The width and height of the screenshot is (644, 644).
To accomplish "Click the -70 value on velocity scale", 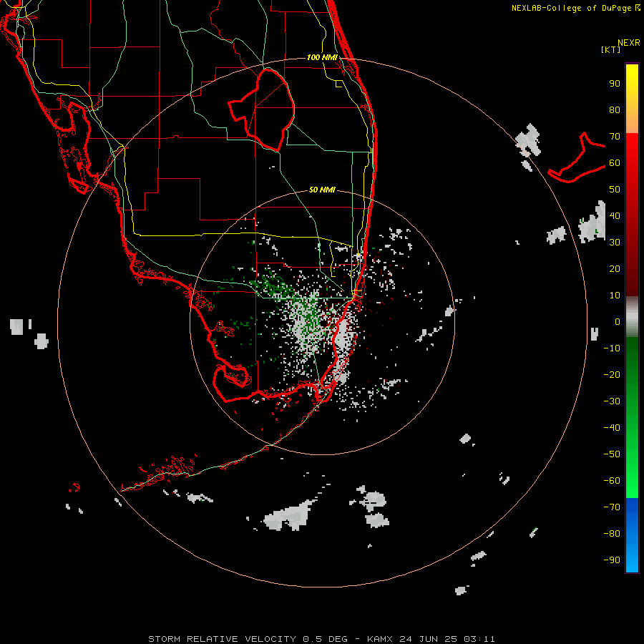I will [x=612, y=507].
